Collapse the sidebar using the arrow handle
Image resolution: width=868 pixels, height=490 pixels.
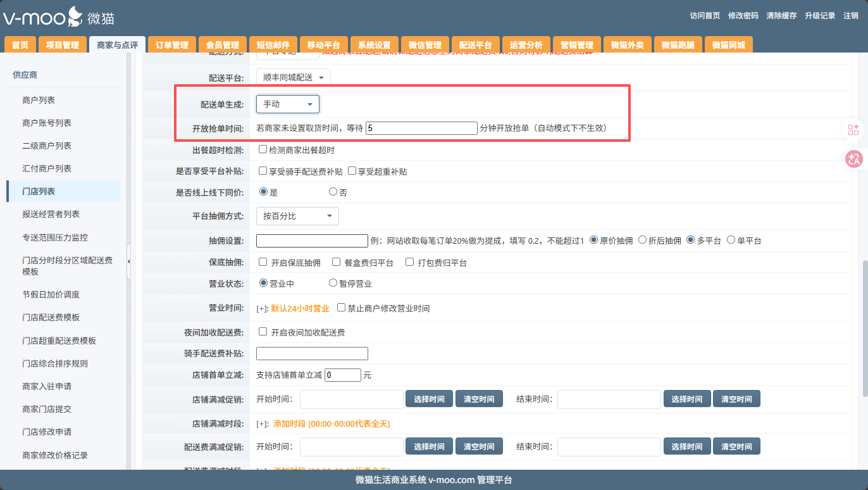tap(129, 261)
